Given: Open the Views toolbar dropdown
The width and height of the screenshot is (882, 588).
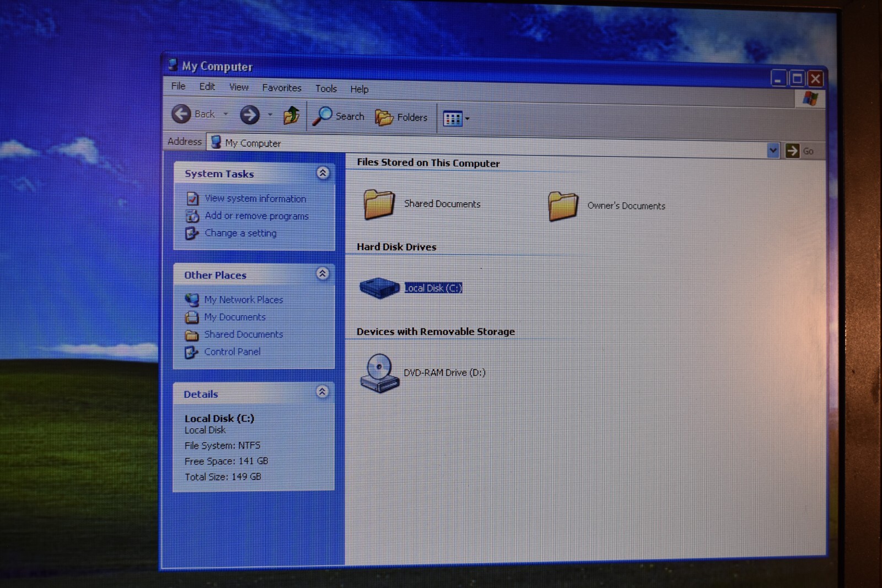Looking at the screenshot, I should pyautogui.click(x=456, y=118).
